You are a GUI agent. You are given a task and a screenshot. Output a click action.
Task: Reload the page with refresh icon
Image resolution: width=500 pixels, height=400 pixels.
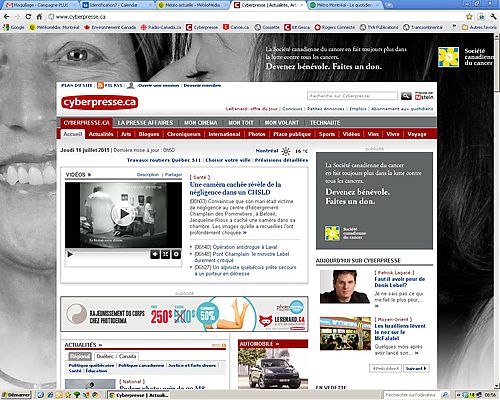[28, 17]
